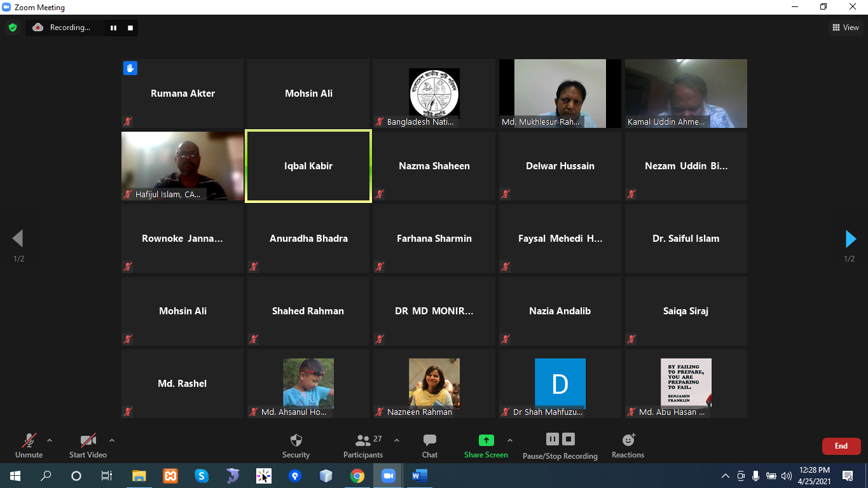The height and width of the screenshot is (488, 868).
Task: Pause the recording in top bar
Action: coord(114,27)
